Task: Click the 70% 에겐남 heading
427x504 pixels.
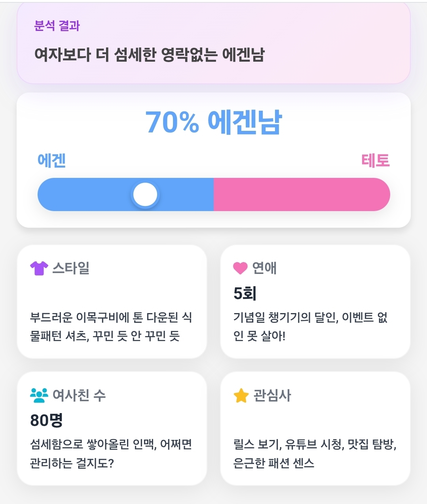Action: tap(214, 122)
